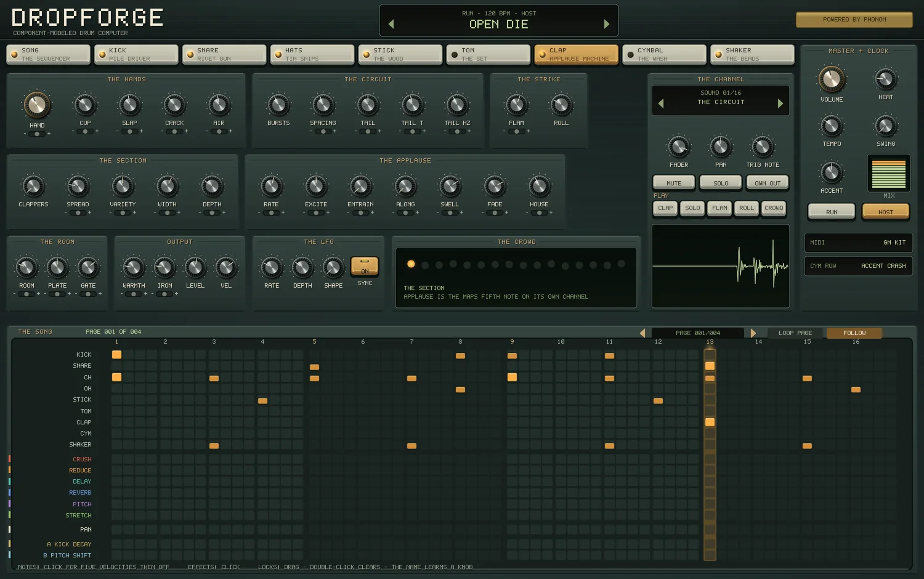
Task: Click the HAND knob in The Hands
Action: [x=37, y=105]
